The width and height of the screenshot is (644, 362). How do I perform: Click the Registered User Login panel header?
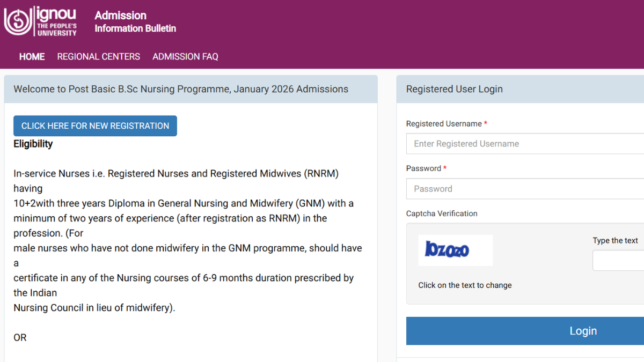pyautogui.click(x=454, y=89)
